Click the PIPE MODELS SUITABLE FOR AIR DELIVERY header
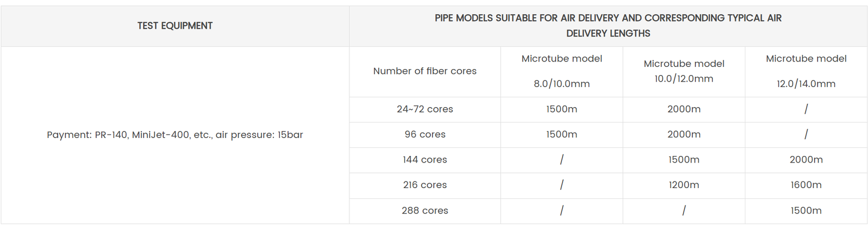Image resolution: width=868 pixels, height=225 pixels. point(608,26)
